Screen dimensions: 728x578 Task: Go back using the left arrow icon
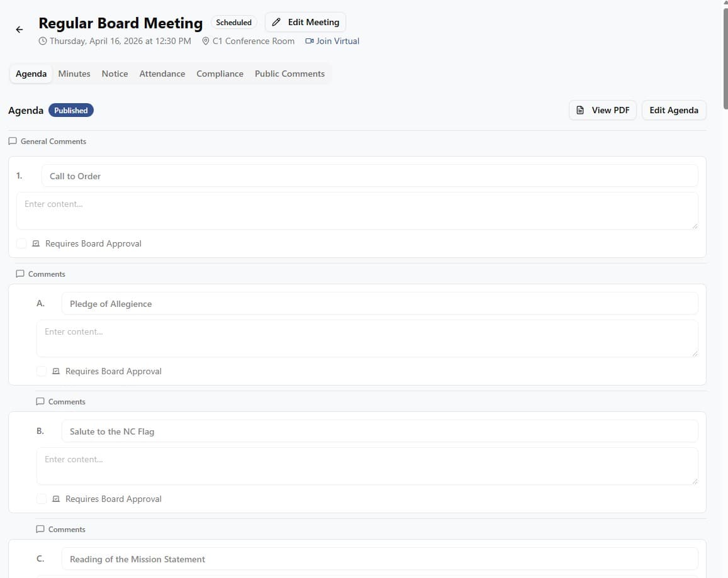19,30
